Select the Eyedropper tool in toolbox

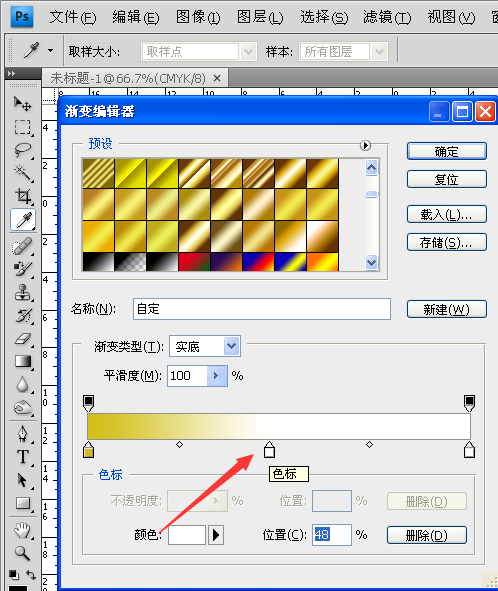[x=23, y=219]
